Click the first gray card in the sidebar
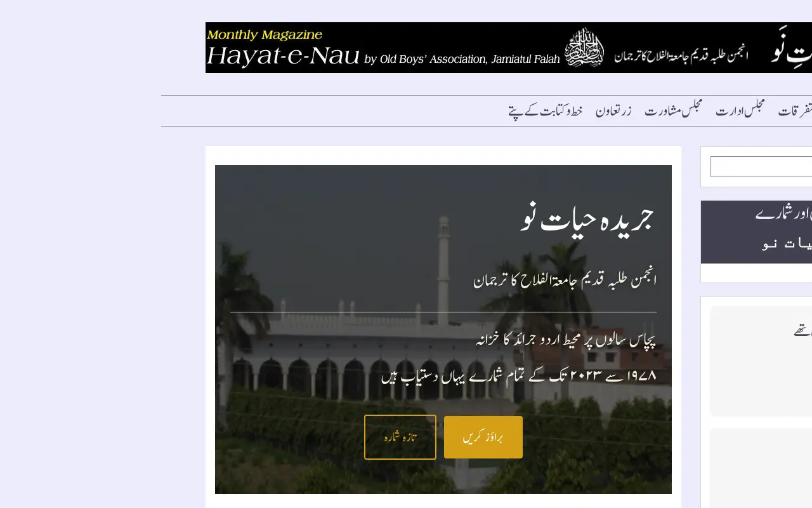 (761, 361)
